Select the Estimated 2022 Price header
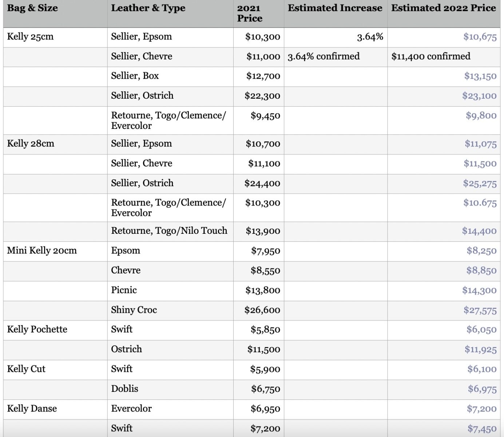 tap(443, 8)
